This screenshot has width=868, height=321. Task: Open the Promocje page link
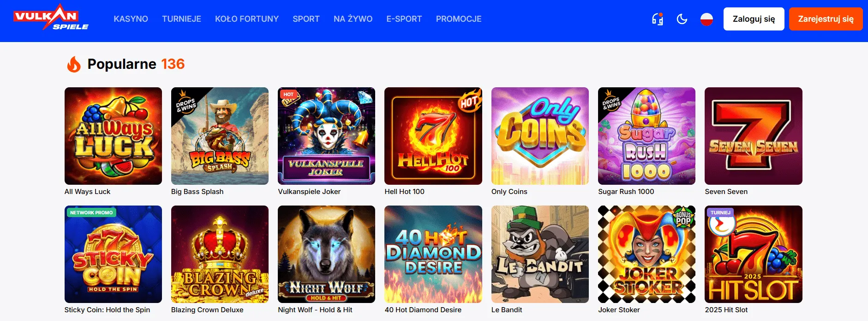tap(458, 19)
